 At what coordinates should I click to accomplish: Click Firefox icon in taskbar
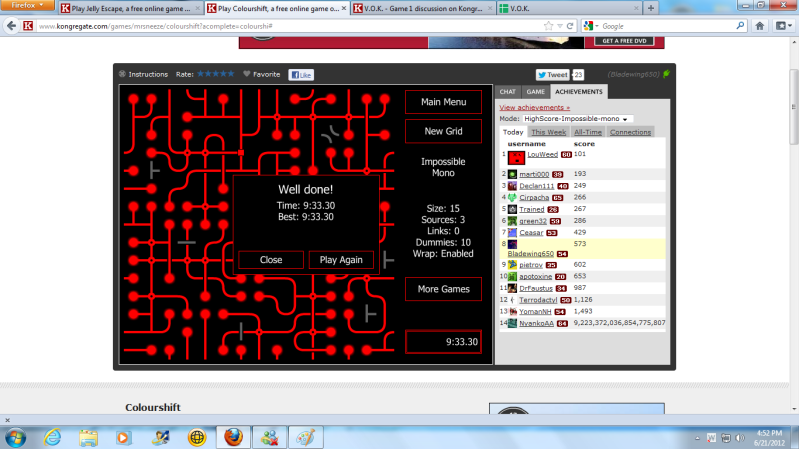pos(233,438)
